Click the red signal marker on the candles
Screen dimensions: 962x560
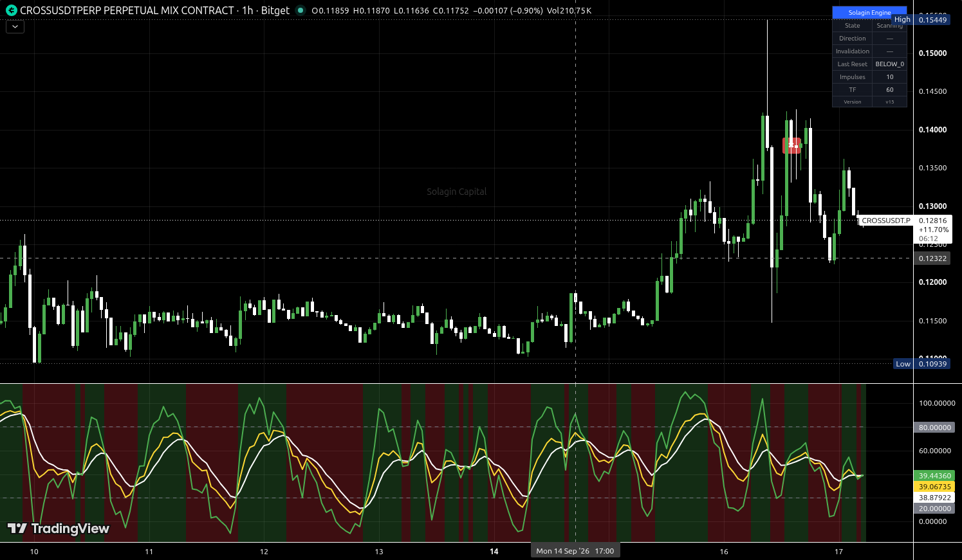[791, 146]
